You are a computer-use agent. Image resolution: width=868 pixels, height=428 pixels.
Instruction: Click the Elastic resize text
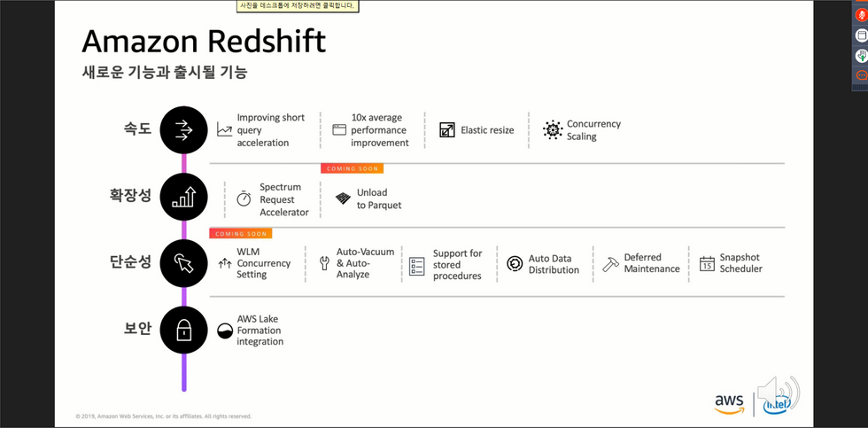(x=487, y=130)
